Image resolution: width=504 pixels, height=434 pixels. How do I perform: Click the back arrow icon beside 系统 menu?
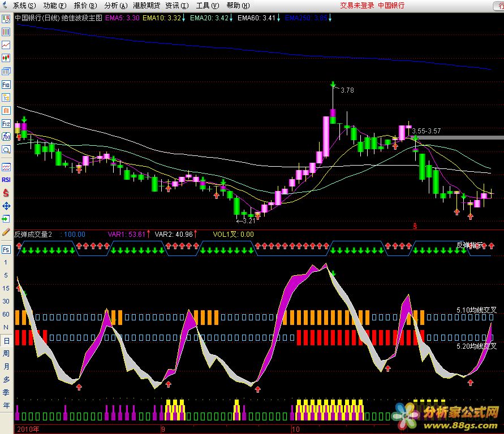(x=5, y=5)
